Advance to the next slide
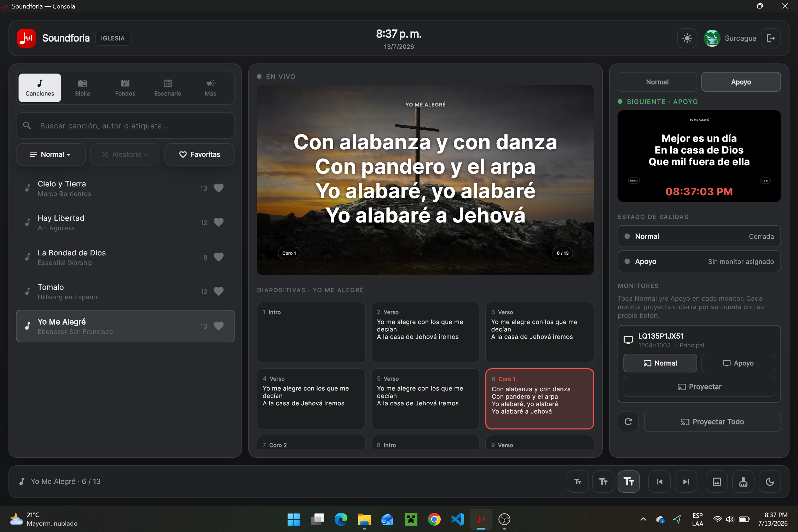Viewport: 798px width, 532px height. click(686, 481)
